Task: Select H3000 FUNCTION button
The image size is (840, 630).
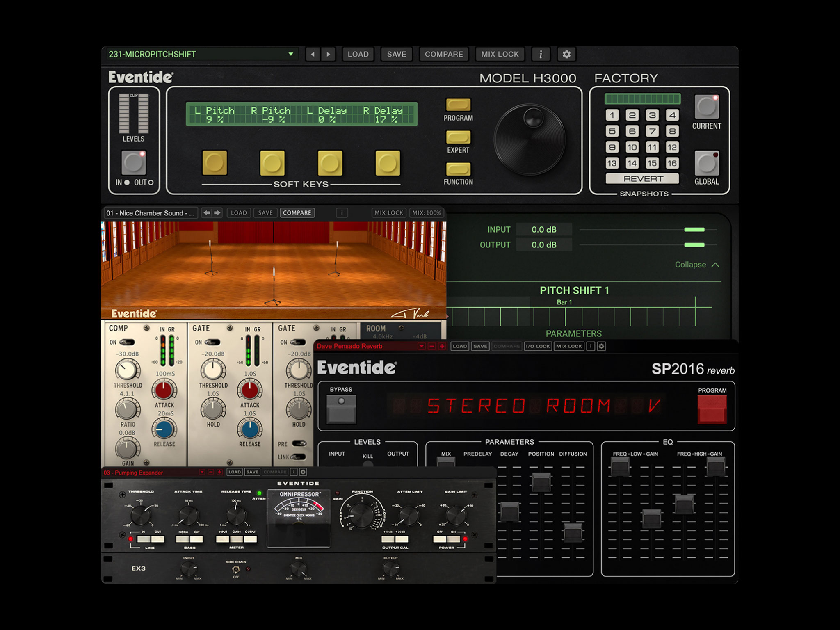Action: (458, 169)
